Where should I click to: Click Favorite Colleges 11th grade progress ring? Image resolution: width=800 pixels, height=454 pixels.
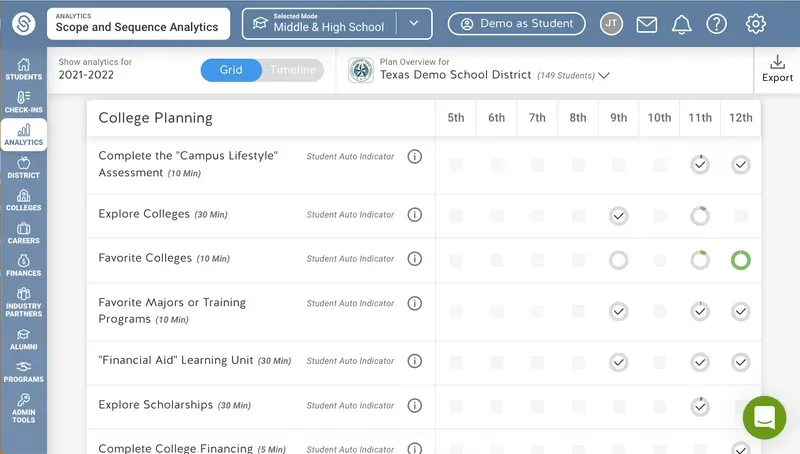(x=699, y=260)
